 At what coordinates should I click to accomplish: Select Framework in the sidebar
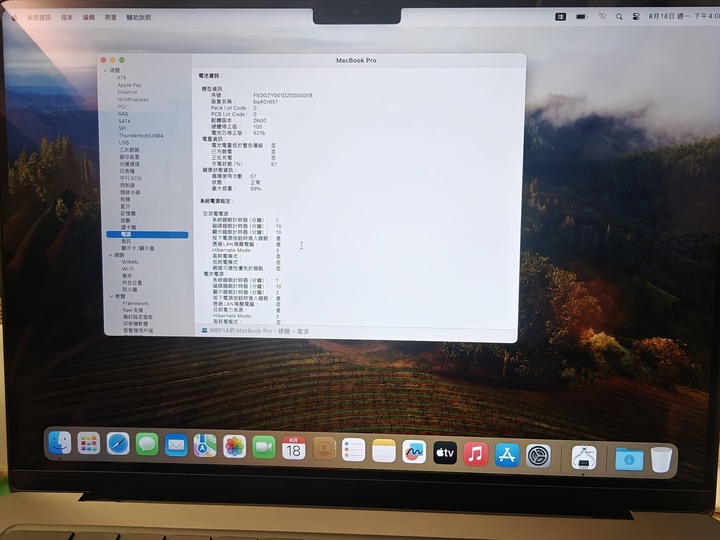pos(135,304)
